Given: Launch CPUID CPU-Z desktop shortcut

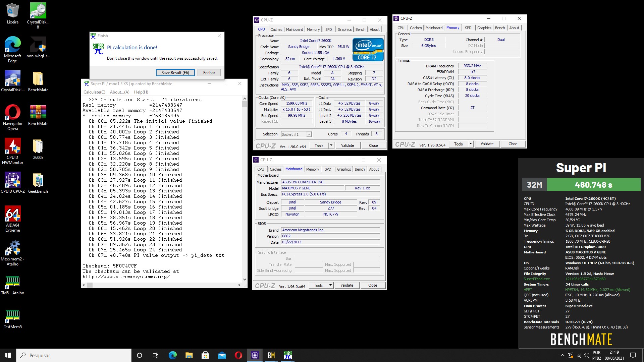Looking at the screenshot, I should coord(12,183).
